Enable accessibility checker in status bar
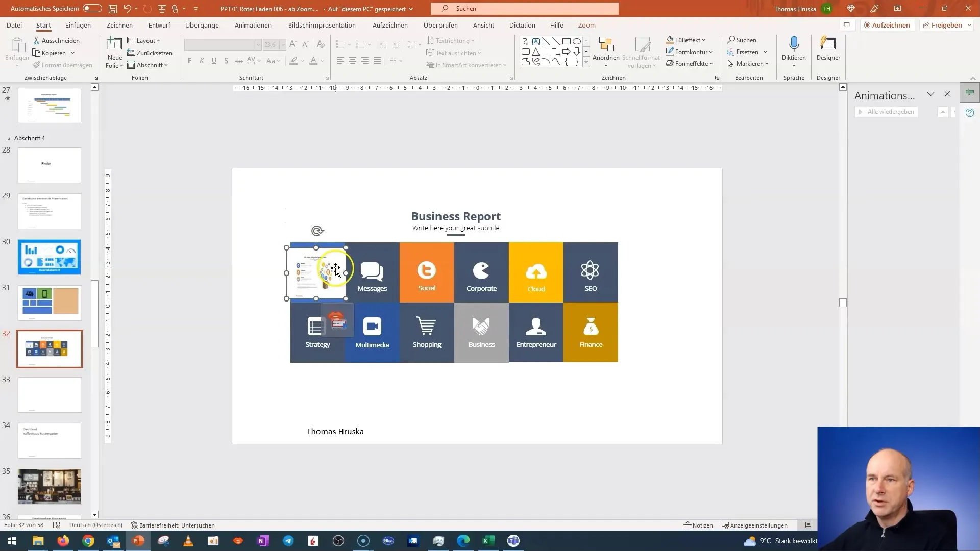The image size is (980, 551). pos(171,525)
